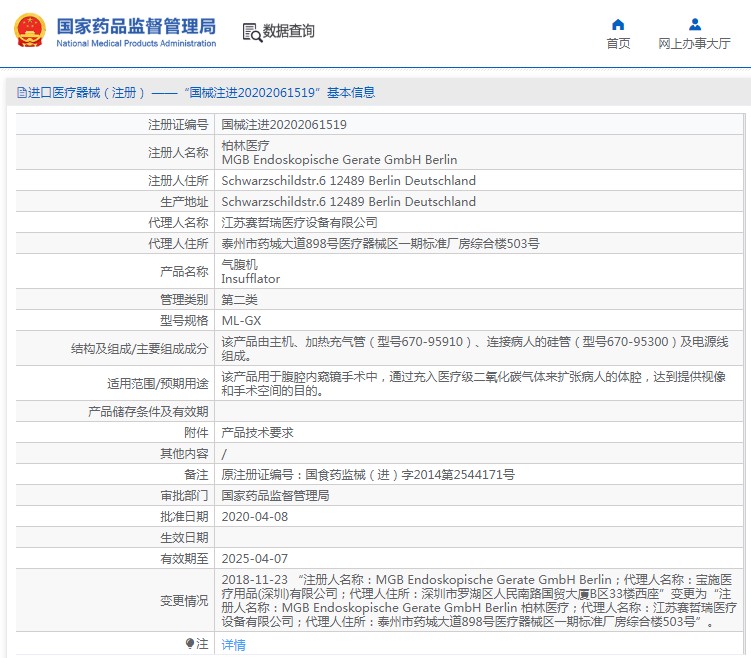Click the 审批部门 label
The image size is (751, 658).
coord(184,496)
